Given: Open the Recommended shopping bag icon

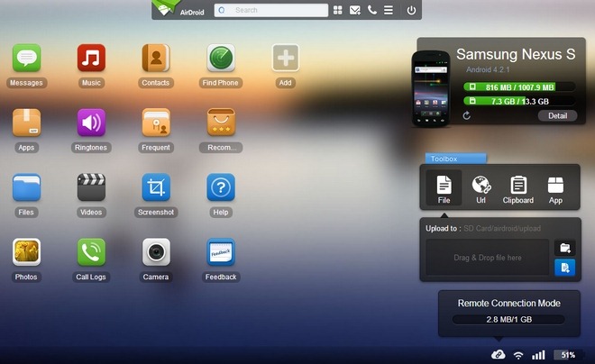Looking at the screenshot, I should [221, 123].
